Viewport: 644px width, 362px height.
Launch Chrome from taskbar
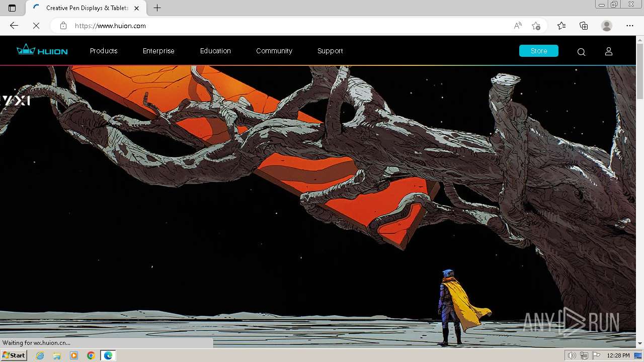click(x=91, y=355)
